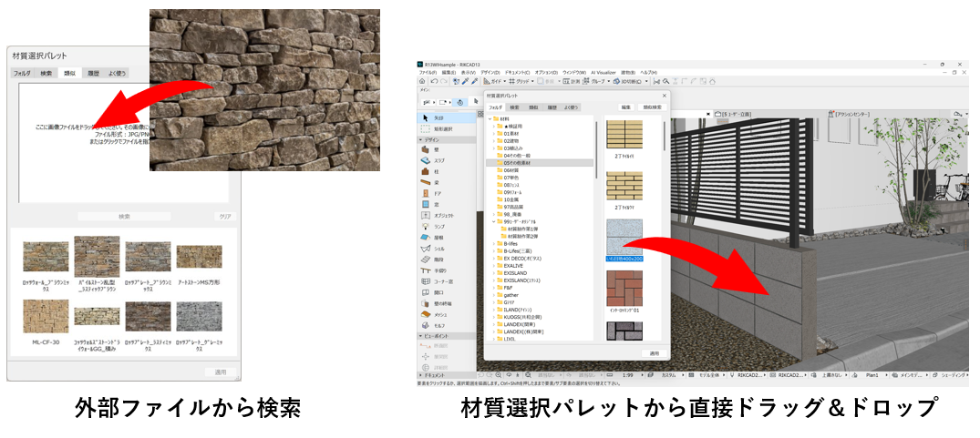Switch to the 類似 tab in left palette

pyautogui.click(x=69, y=72)
